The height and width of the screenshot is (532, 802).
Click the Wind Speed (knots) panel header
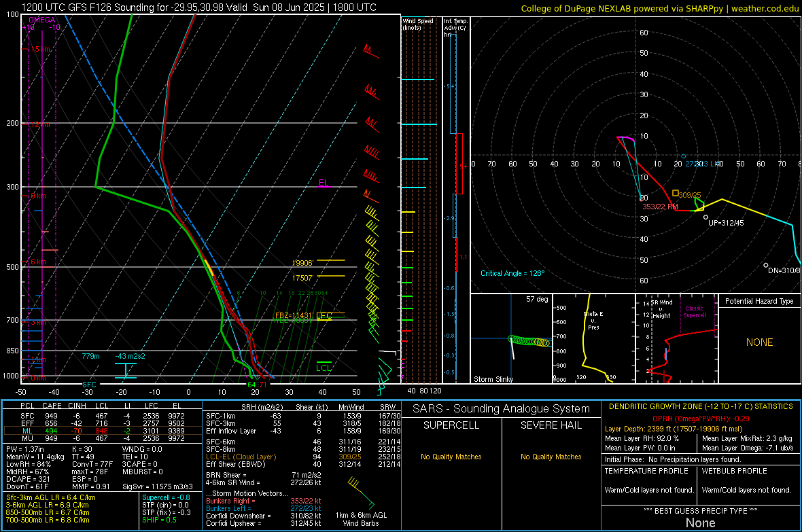click(418, 24)
